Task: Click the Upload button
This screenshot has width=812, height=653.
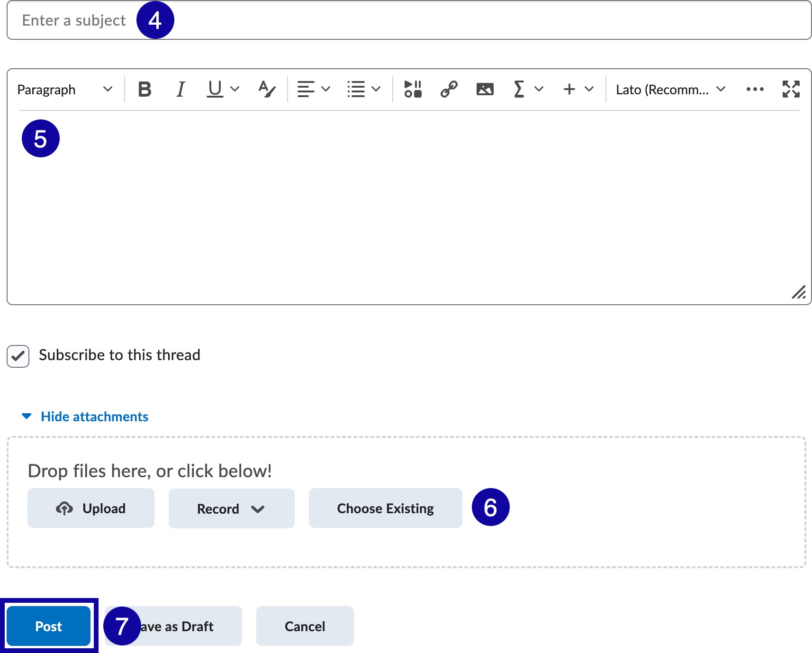Action: [91, 508]
